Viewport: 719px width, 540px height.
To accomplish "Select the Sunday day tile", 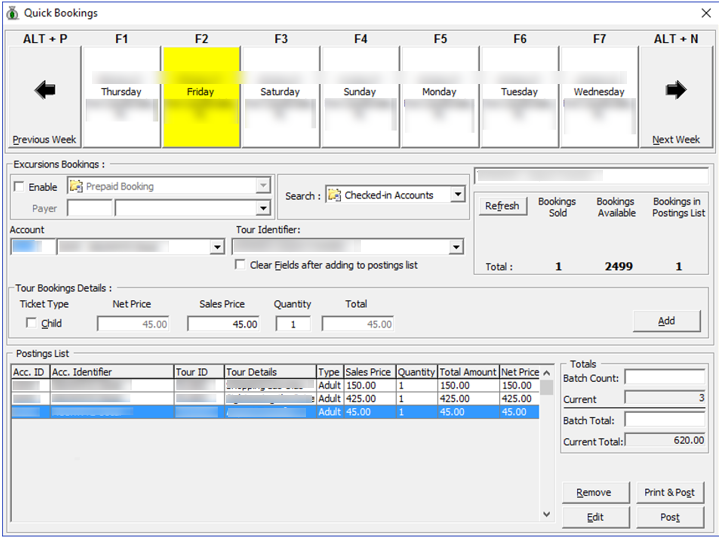I will click(x=360, y=96).
